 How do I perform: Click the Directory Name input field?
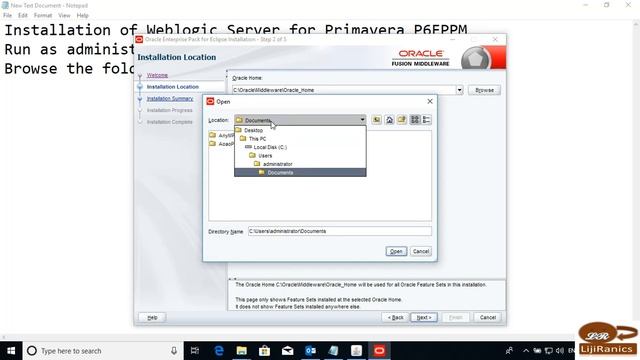tap(340, 231)
